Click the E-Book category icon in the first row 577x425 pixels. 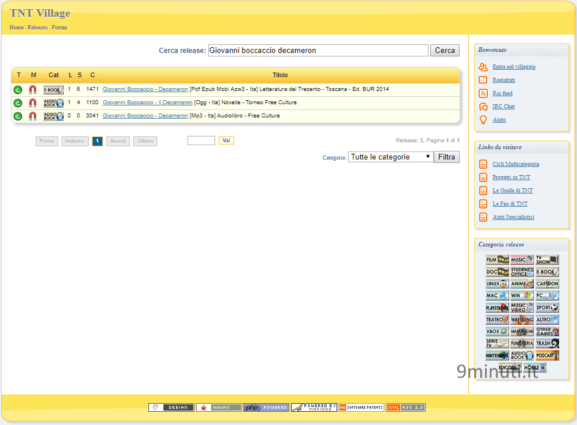pyautogui.click(x=53, y=90)
